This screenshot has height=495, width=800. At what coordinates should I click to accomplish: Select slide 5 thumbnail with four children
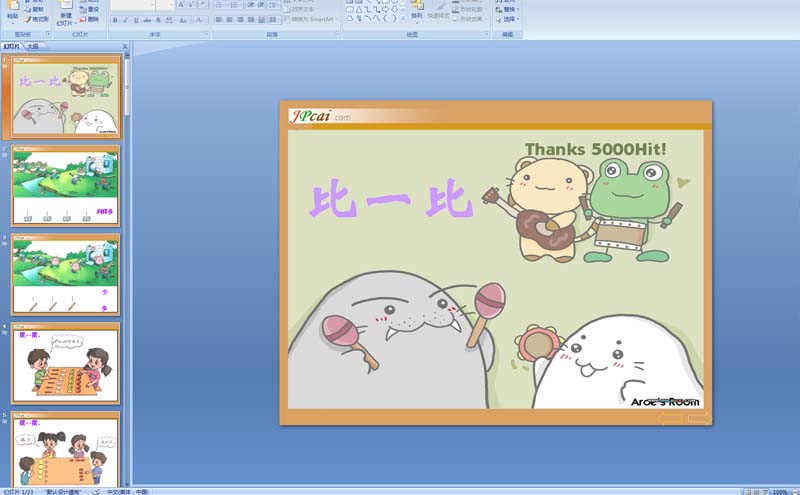(x=65, y=449)
